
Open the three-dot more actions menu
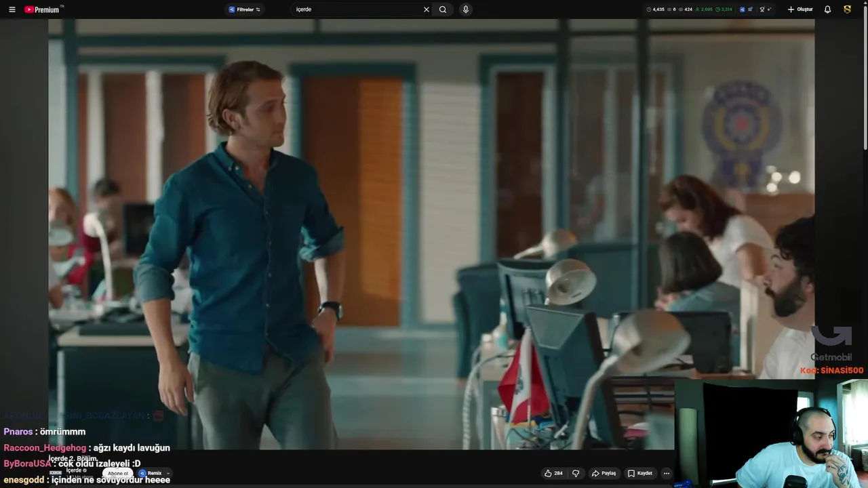coord(667,473)
